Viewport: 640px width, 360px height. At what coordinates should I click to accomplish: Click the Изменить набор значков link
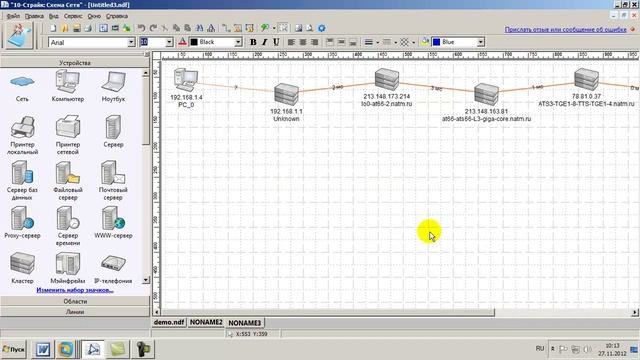75,290
